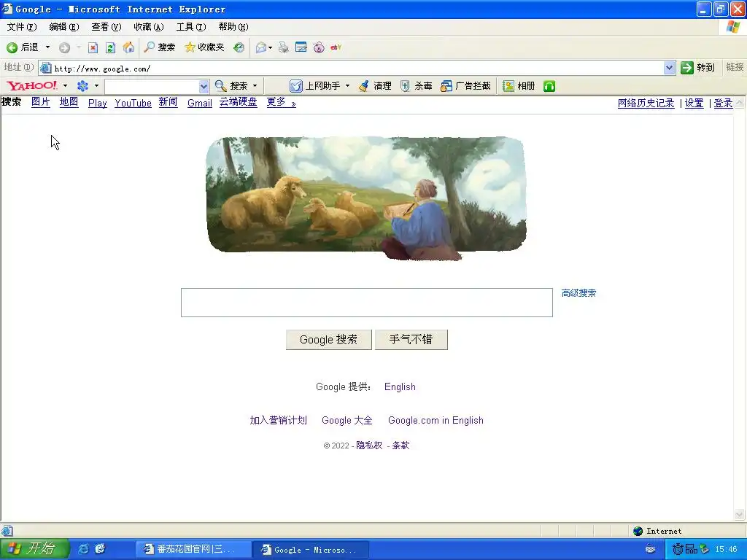Go back with the 后退 button
The width and height of the screenshot is (747, 560).
click(23, 47)
